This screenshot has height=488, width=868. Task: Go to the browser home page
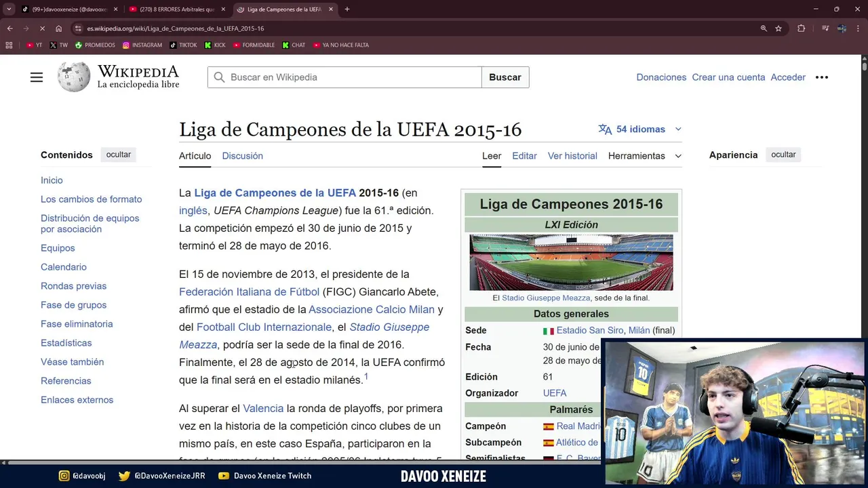[x=59, y=28]
